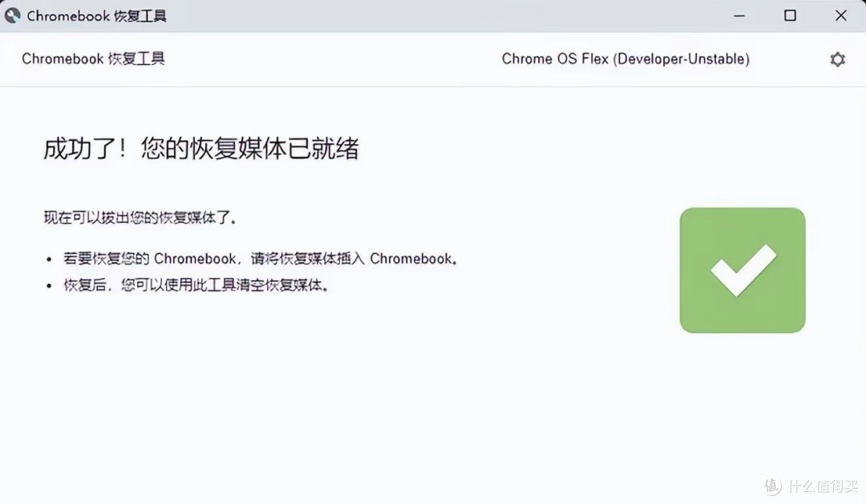866x504 pixels.
Task: Minimize the Chromebook 恢复工具 window
Action: (739, 16)
